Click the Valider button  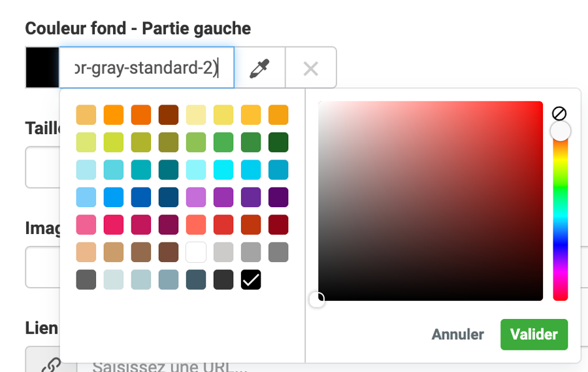click(534, 335)
